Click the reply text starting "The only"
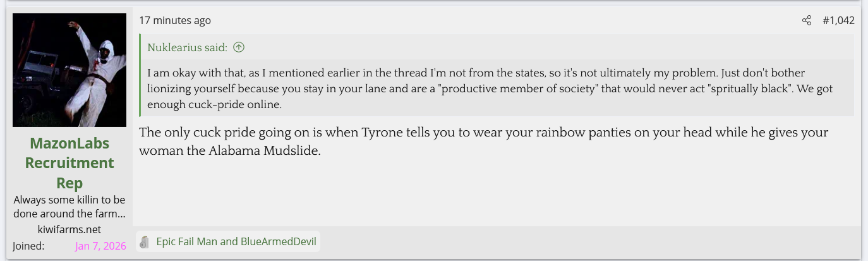This screenshot has height=261, width=868. tap(483, 142)
